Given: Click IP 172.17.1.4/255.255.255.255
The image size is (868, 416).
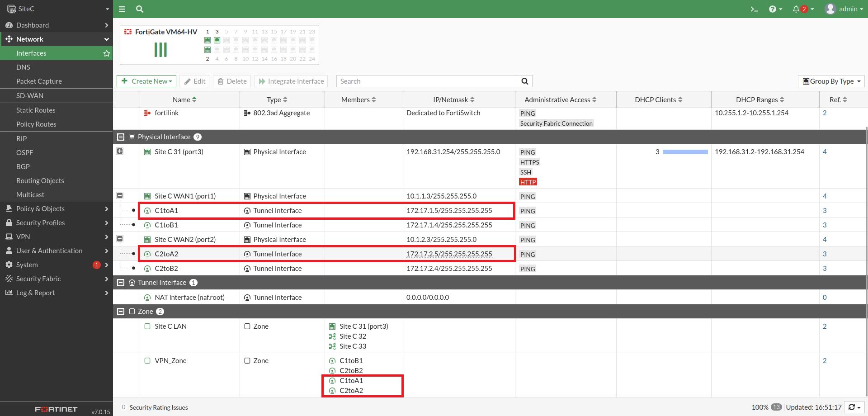Looking at the screenshot, I should [449, 225].
